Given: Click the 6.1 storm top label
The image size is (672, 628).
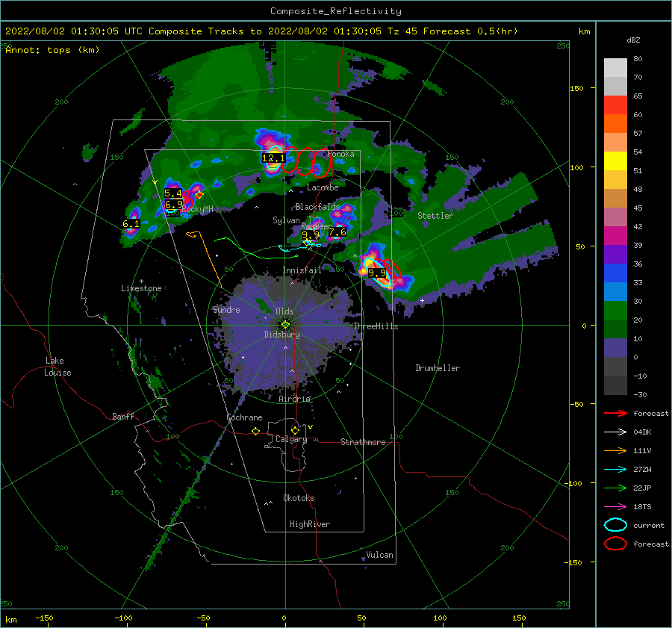Looking at the screenshot, I should 131,224.
